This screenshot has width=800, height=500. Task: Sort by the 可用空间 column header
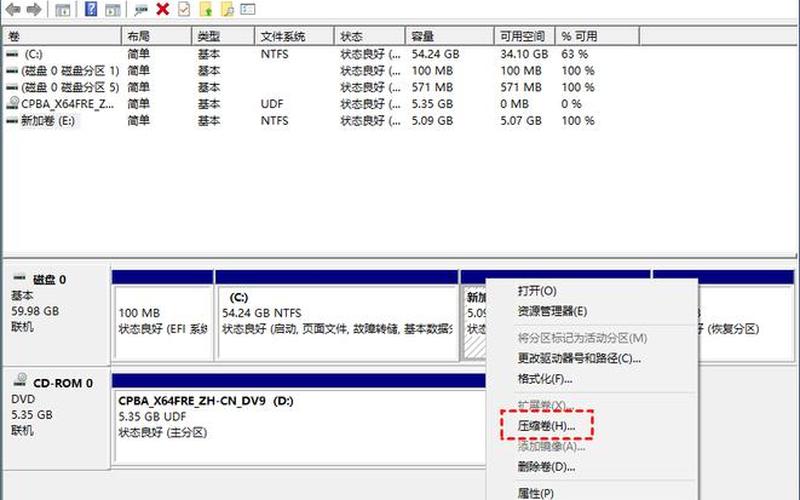point(524,36)
